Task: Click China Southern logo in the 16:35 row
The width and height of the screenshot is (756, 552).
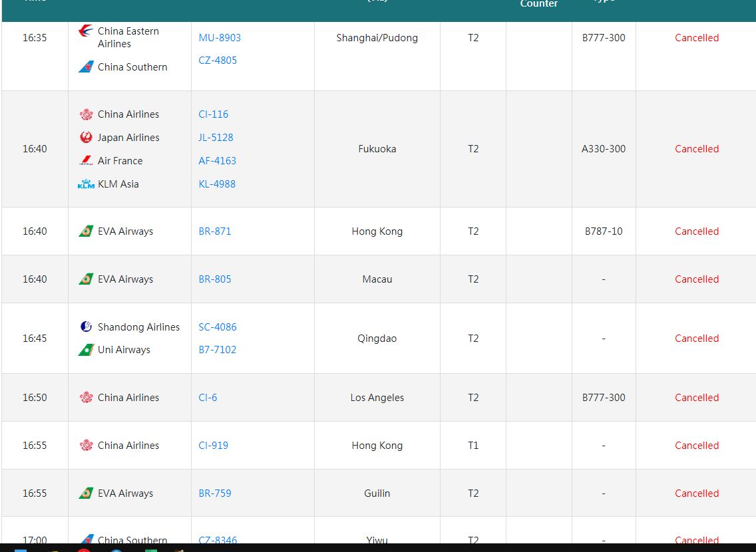Action: coord(86,67)
